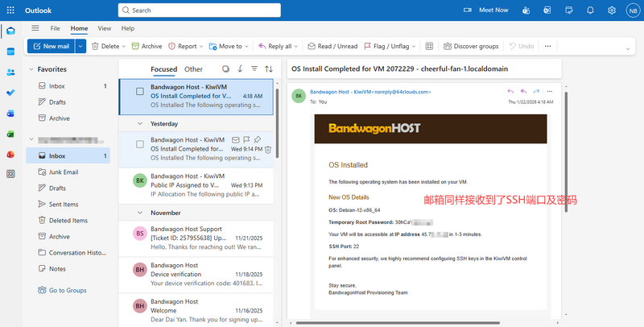Toggle the select-all messages icon

[225, 69]
